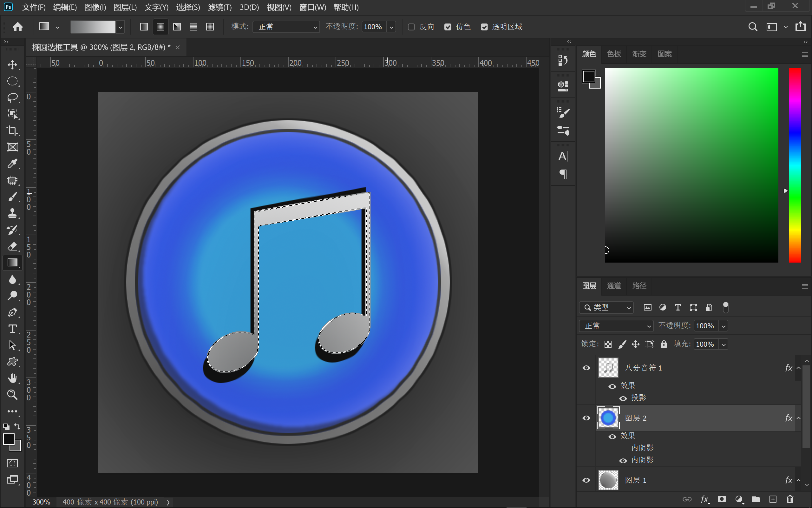
Task: Click the delete layer trash button
Action: (x=790, y=499)
